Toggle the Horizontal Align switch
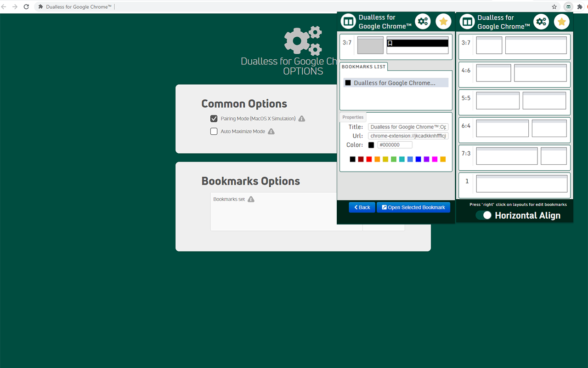588x368 pixels. (x=484, y=215)
